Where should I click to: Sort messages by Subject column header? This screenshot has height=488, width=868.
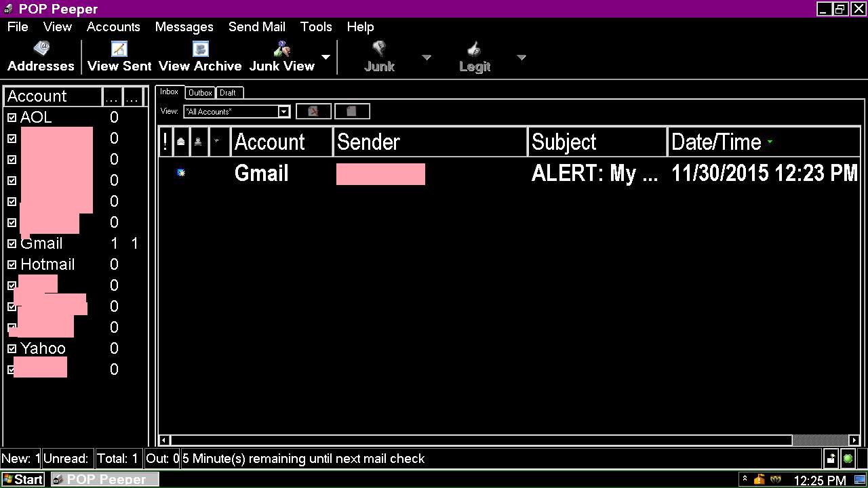(598, 142)
